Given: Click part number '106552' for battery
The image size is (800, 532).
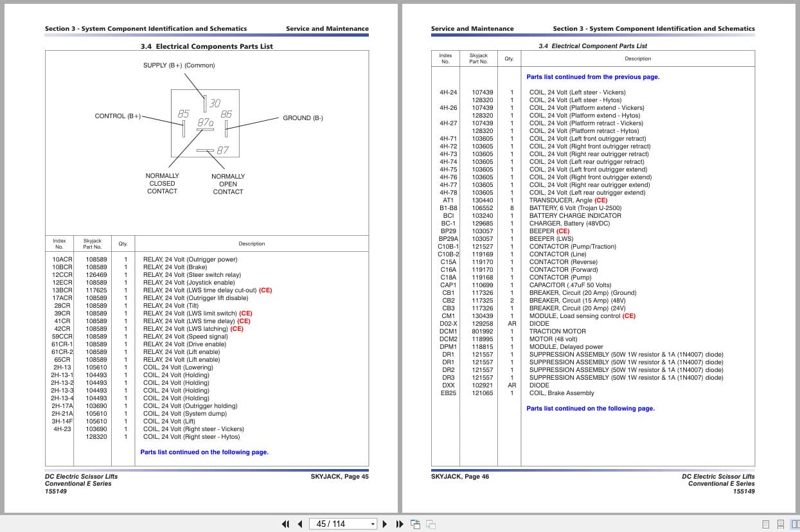Looking at the screenshot, I should click(483, 208).
